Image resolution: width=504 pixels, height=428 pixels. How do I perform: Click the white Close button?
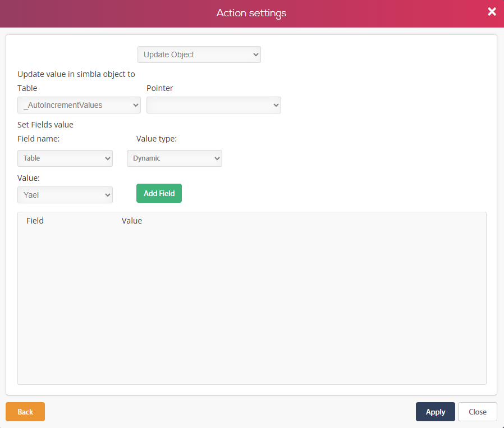[x=477, y=412]
